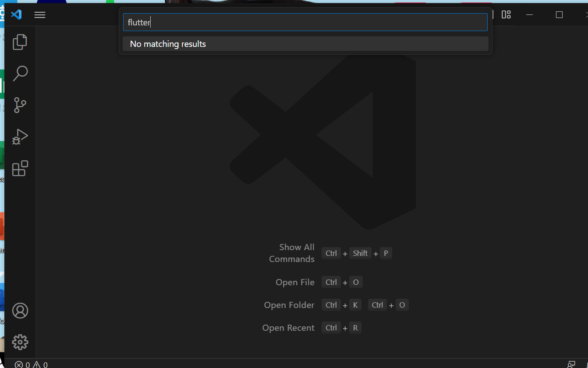This screenshot has height=368, width=588.
Task: Open the hamburger application menu
Action: (40, 15)
